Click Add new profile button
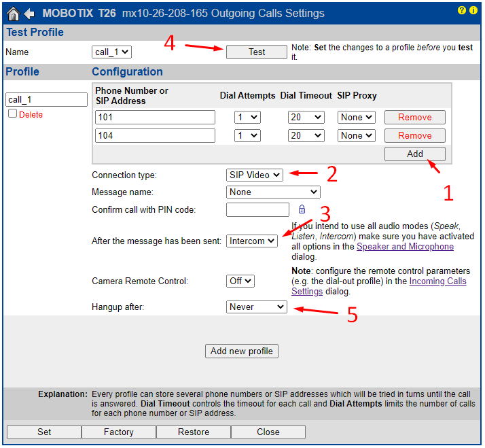 point(241,351)
